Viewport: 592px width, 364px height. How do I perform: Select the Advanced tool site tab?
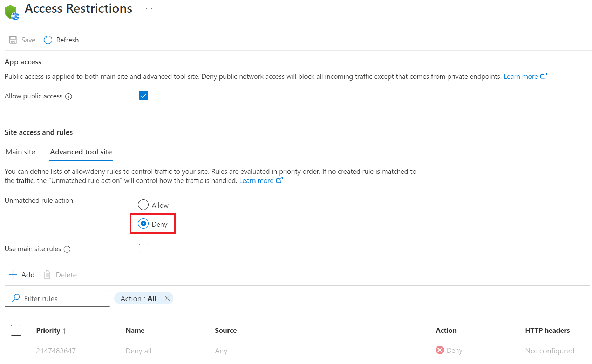81,152
